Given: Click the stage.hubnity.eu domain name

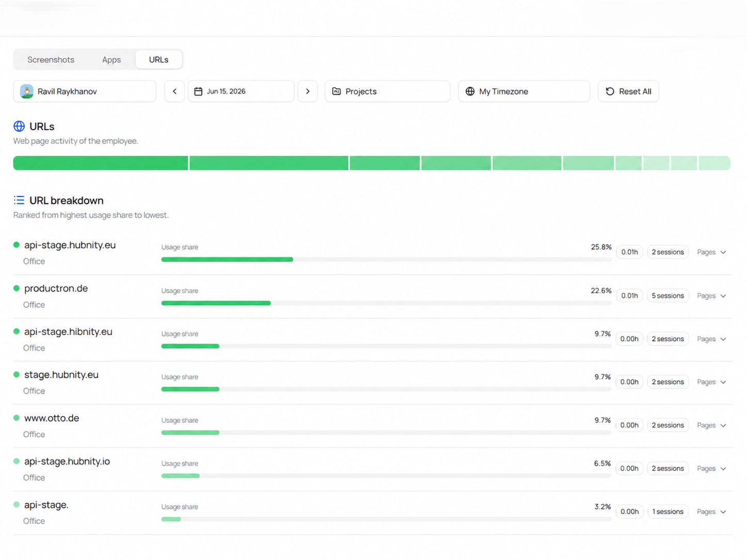Looking at the screenshot, I should tap(61, 375).
